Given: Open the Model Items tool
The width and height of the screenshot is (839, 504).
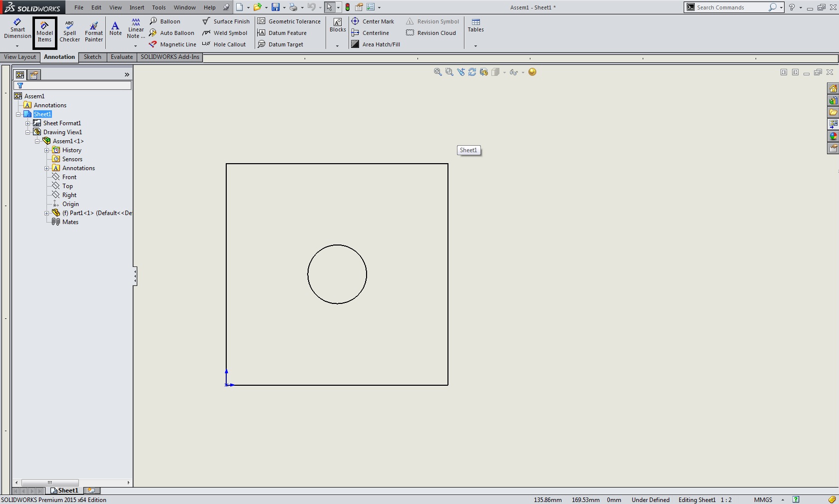Looking at the screenshot, I should tap(44, 32).
